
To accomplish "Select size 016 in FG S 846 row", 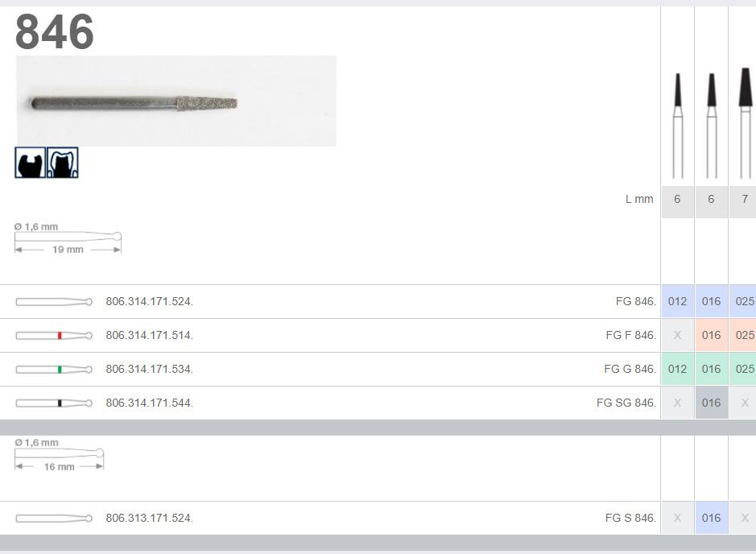I will [x=711, y=518].
